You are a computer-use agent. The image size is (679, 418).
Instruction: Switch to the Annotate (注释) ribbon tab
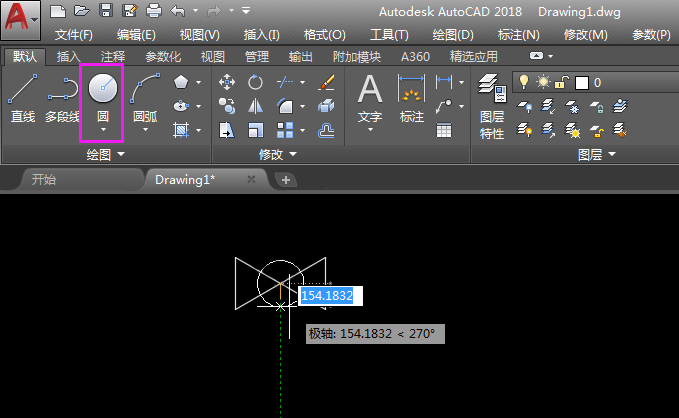pyautogui.click(x=113, y=57)
